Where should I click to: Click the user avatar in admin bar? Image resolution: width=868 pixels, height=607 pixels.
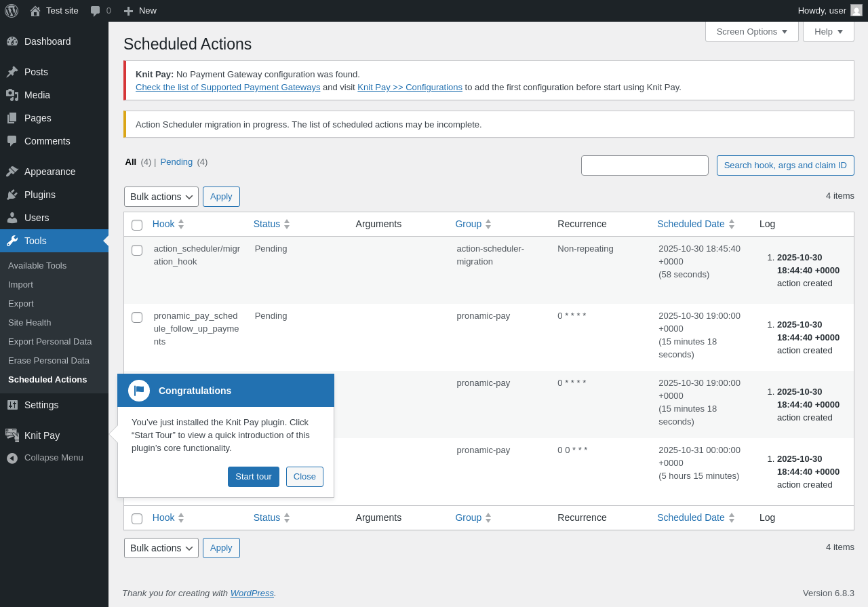(x=856, y=11)
